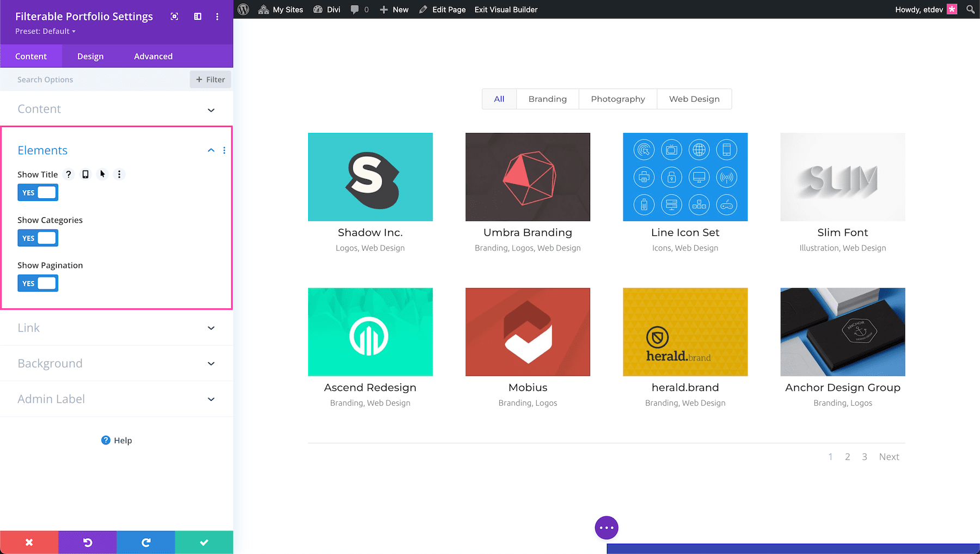Turn off Show Categories

(38, 238)
